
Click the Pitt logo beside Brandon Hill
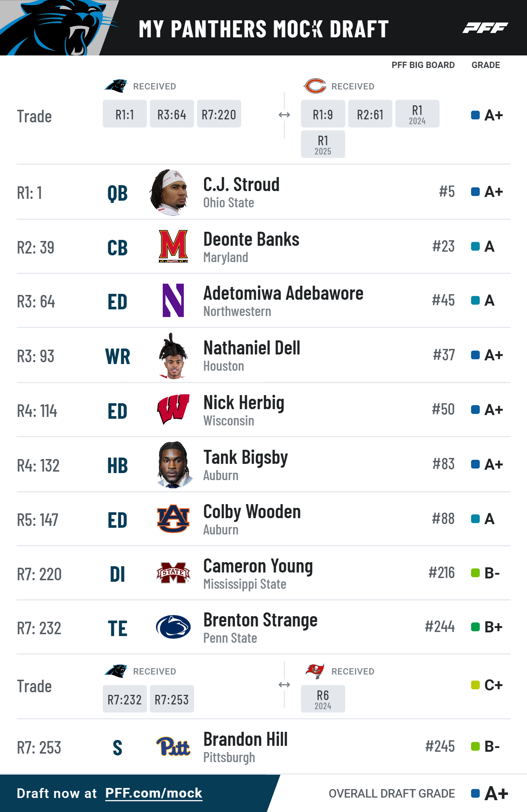173,746
